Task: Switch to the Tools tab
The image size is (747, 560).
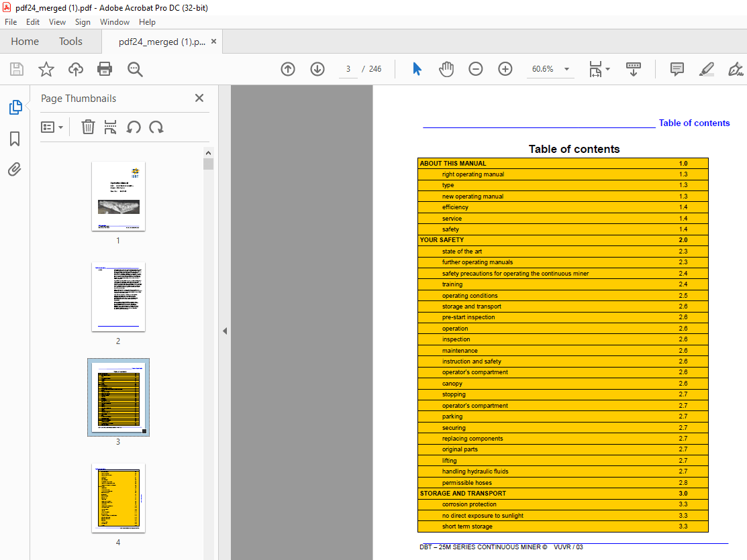Action: point(70,41)
